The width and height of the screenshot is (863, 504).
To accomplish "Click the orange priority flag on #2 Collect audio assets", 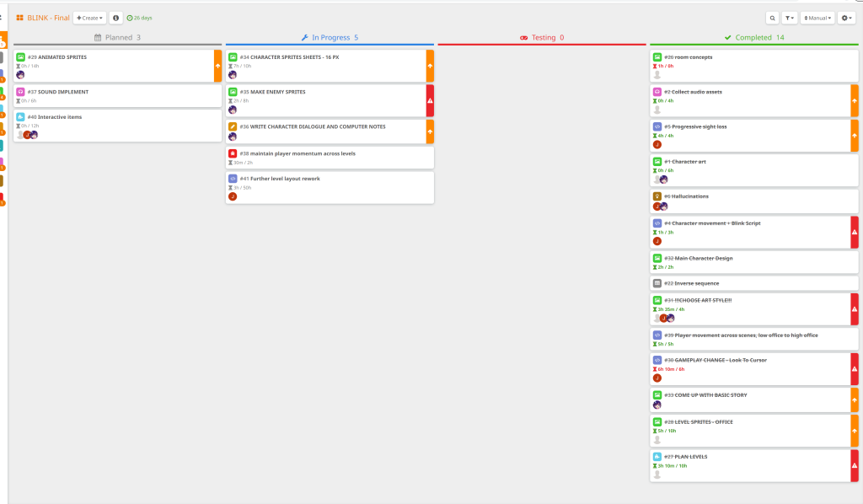I will point(855,100).
